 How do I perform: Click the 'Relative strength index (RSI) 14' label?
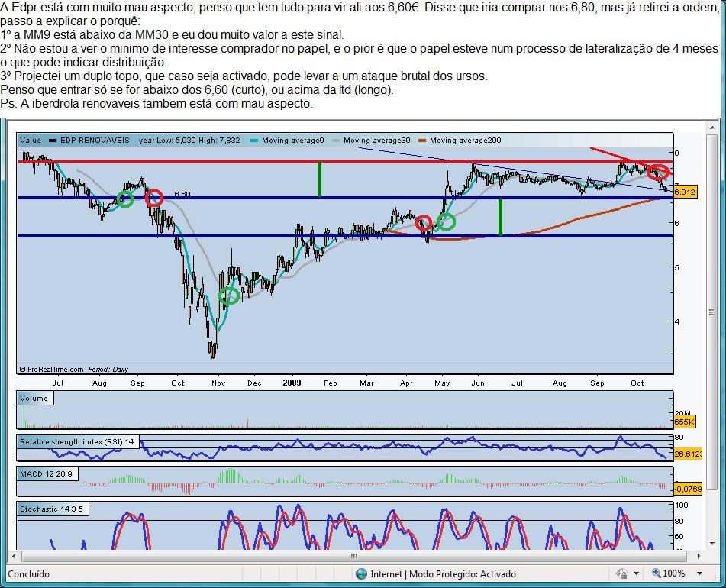(77, 441)
